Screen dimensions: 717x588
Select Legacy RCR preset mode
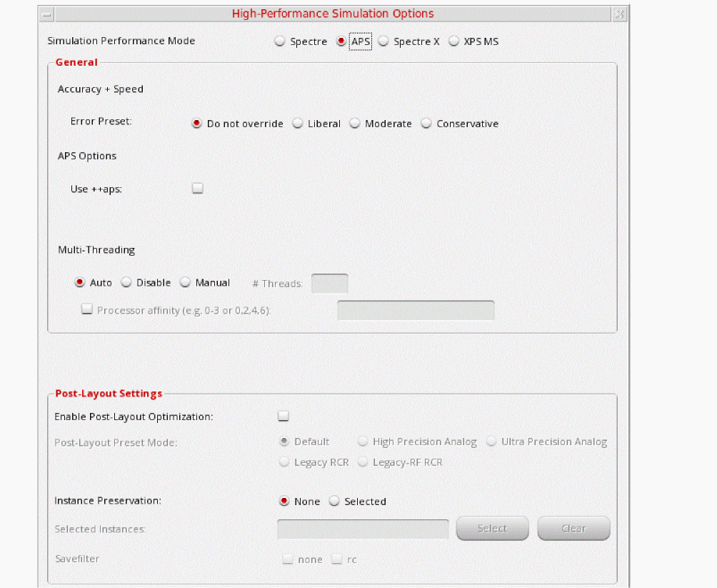tap(284, 462)
